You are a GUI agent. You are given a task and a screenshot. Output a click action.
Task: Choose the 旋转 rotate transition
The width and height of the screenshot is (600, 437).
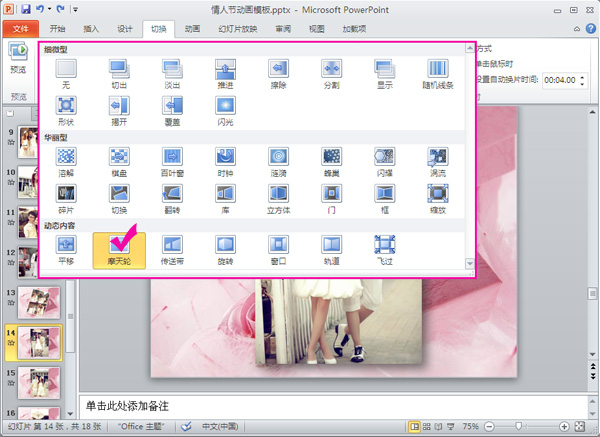coord(225,251)
